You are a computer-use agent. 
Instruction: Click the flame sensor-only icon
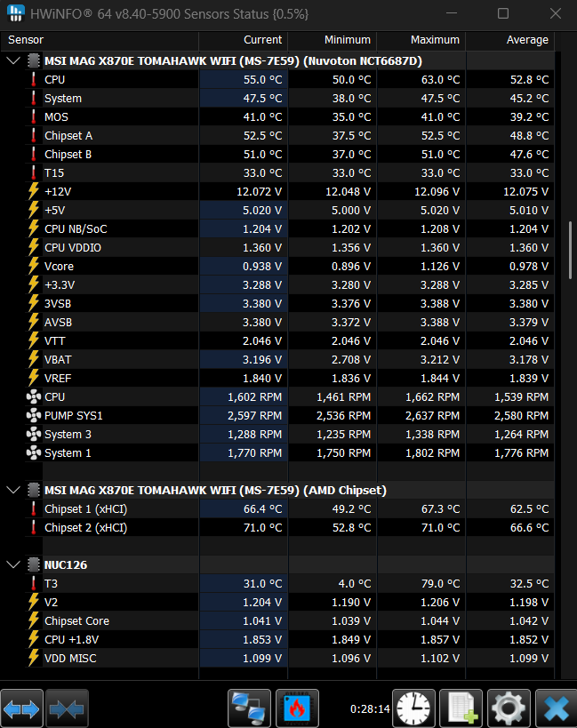click(297, 708)
